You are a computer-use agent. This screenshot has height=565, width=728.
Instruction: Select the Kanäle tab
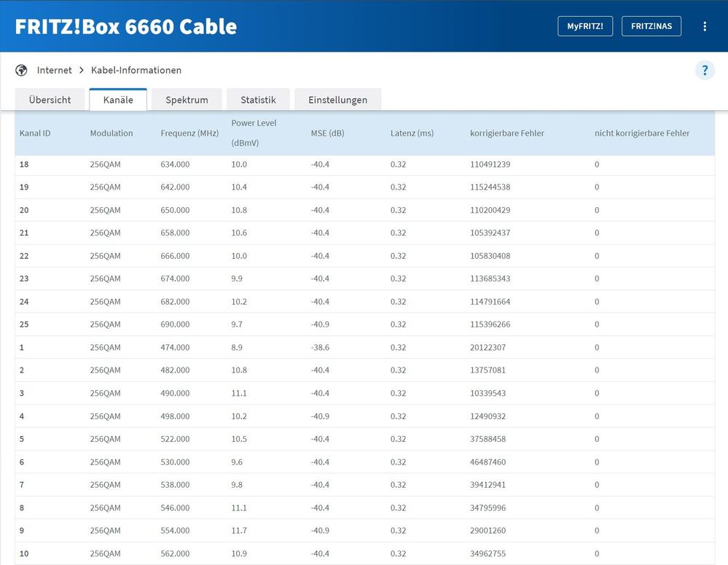(118, 100)
